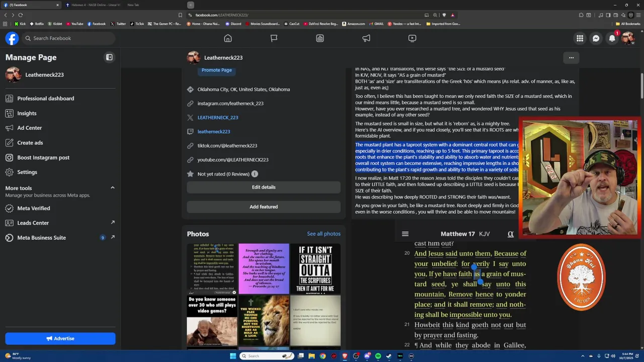This screenshot has width=644, height=362.
Task: Collapse the Manage Page sidebar icon
Action: tap(109, 57)
